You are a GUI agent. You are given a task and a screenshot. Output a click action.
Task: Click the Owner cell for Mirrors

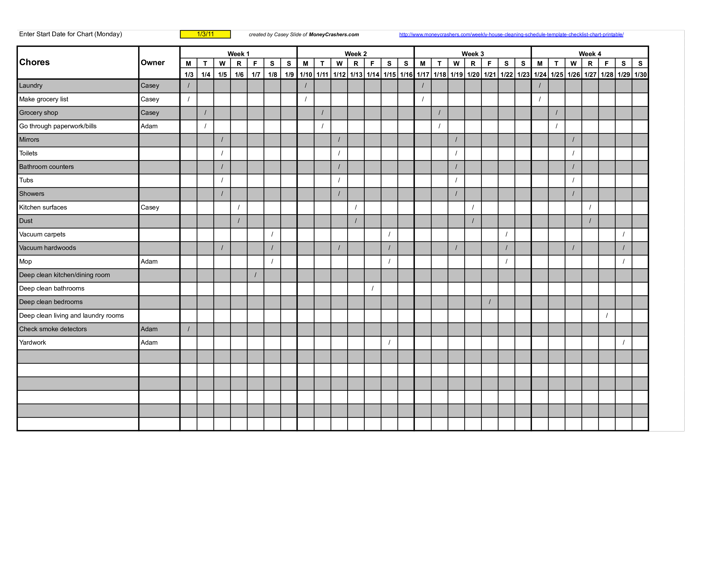(157, 140)
